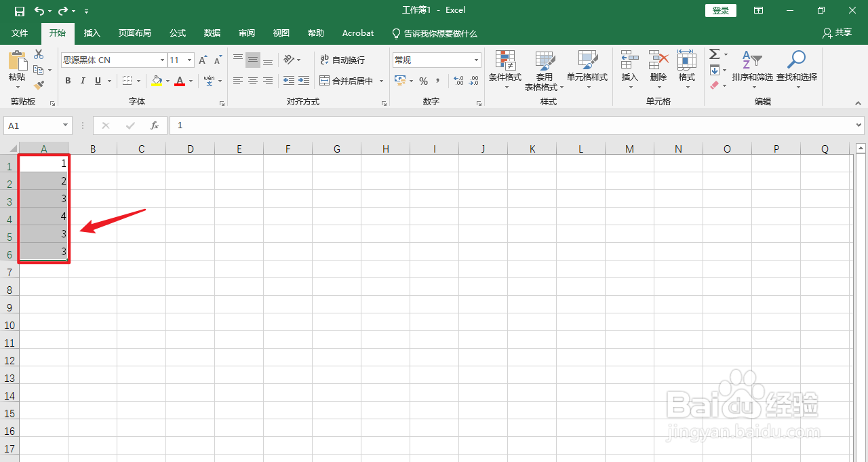
Task: Expand fill color dropdown arrow
Action: pyautogui.click(x=167, y=81)
